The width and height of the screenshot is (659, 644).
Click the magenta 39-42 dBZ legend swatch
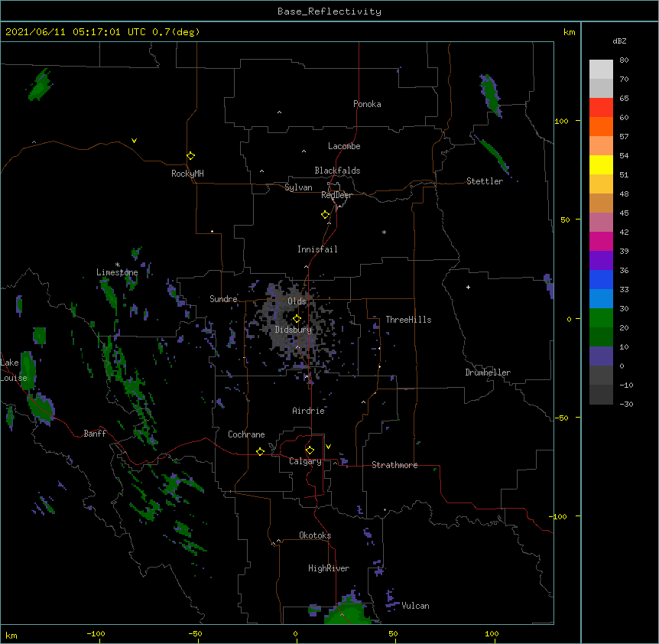pyautogui.click(x=601, y=242)
